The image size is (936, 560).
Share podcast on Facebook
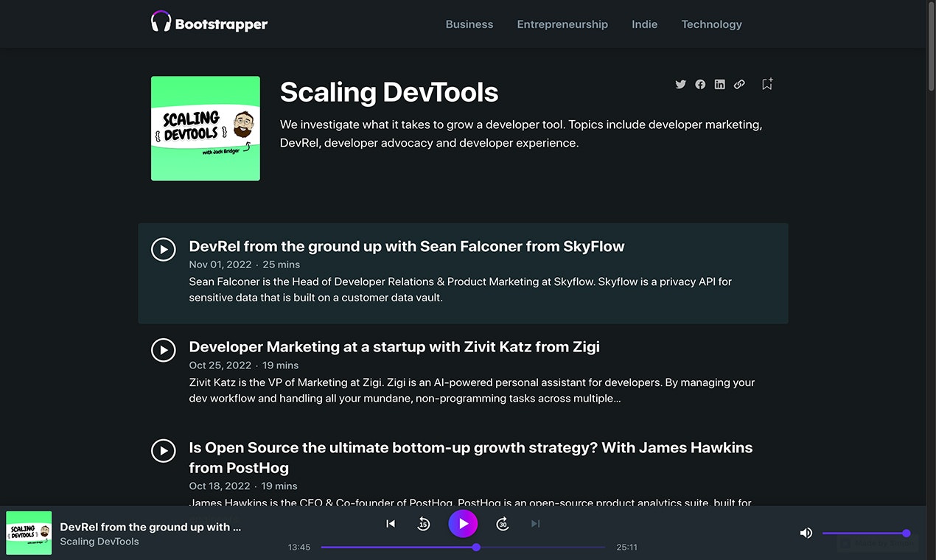700,84
